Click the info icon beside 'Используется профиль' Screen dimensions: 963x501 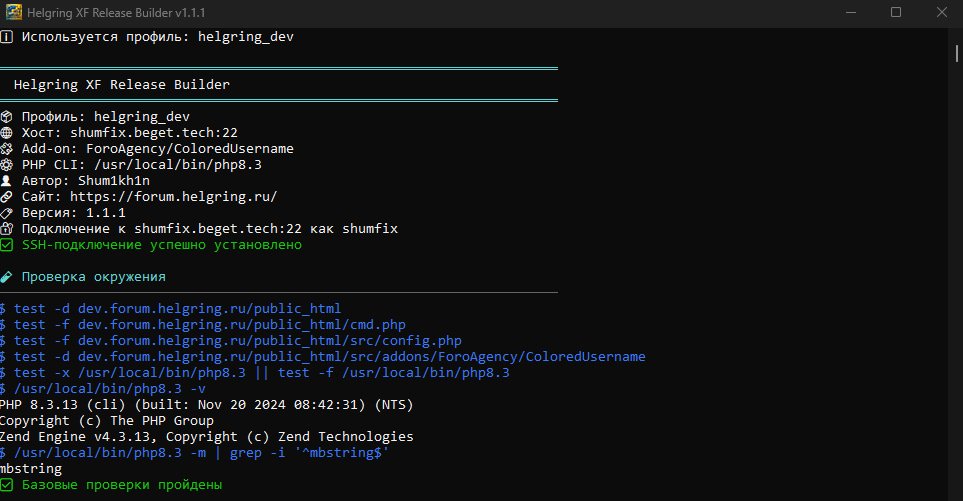(6, 37)
